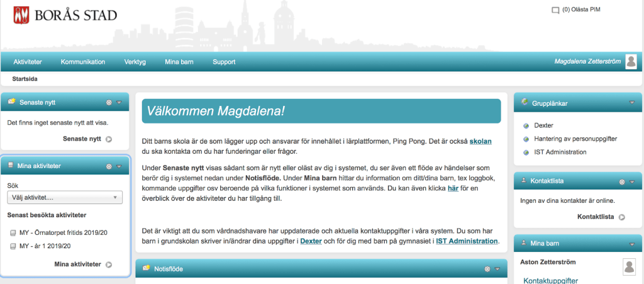Click Aston Zetterström's avatar picture
Viewport: 644px width, 284px height.
tap(628, 266)
